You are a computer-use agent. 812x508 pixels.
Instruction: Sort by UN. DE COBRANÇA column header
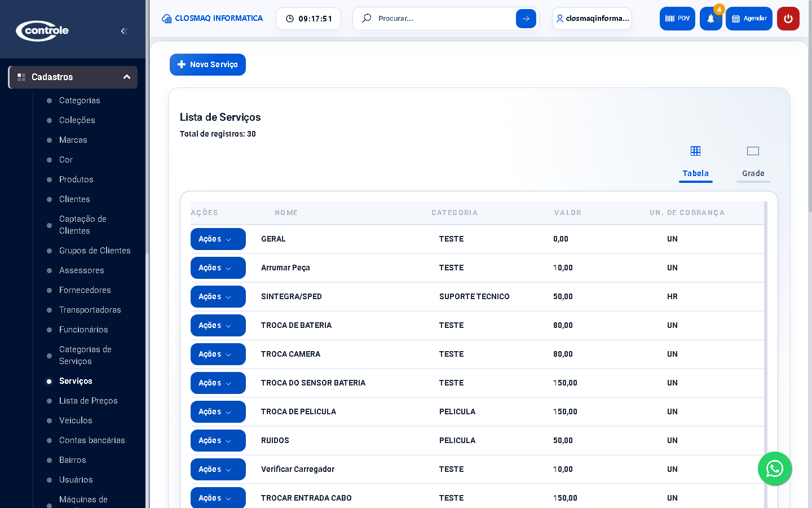[687, 213]
